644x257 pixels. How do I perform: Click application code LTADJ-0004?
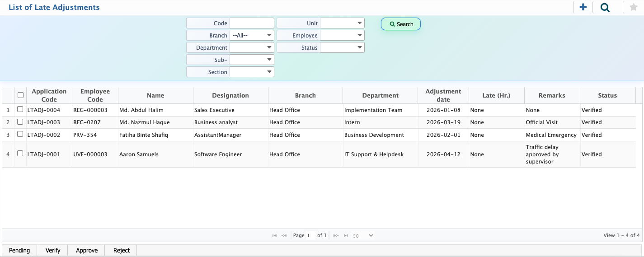point(44,110)
